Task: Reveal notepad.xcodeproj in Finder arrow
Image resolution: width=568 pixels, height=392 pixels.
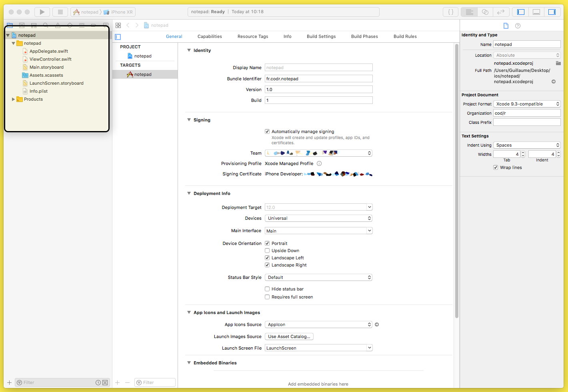Action: coord(554,82)
